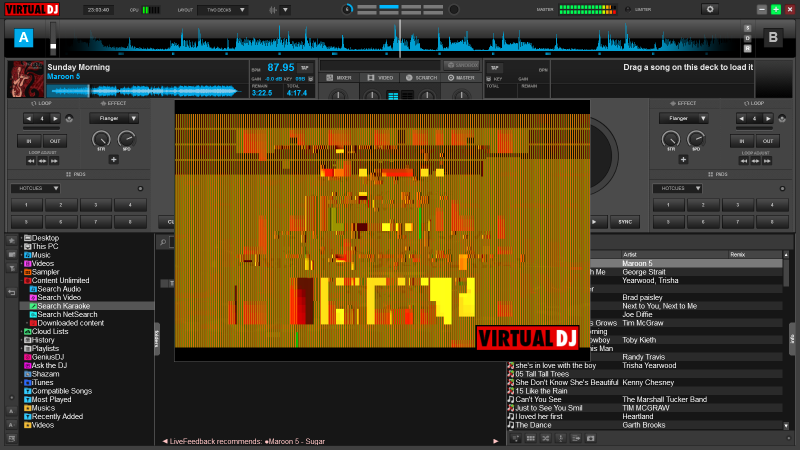Click the Shazam folder icon
800x450 pixels.
click(28, 374)
